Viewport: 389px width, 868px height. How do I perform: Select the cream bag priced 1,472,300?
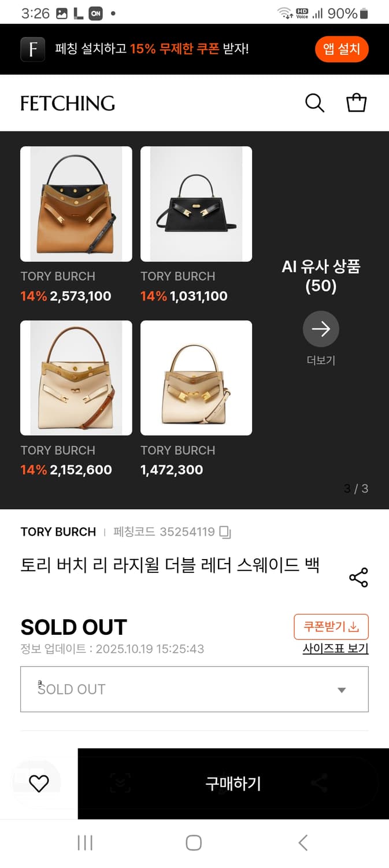pyautogui.click(x=196, y=377)
